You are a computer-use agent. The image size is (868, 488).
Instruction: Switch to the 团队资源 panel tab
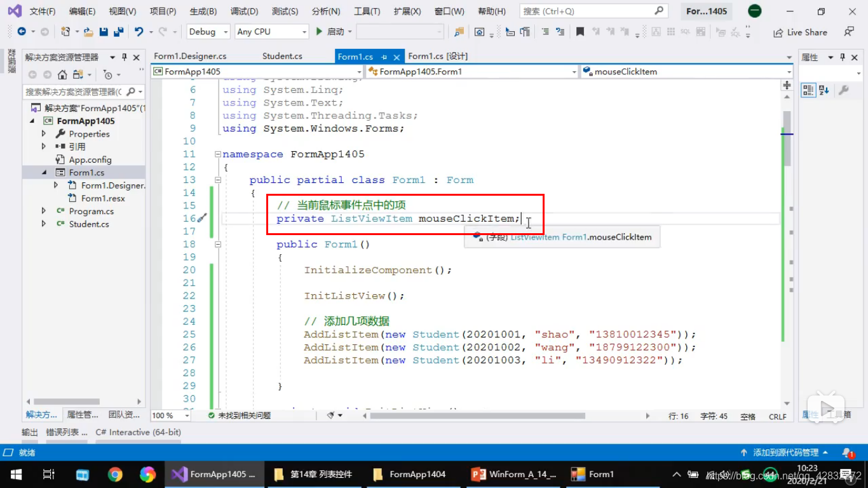(124, 415)
